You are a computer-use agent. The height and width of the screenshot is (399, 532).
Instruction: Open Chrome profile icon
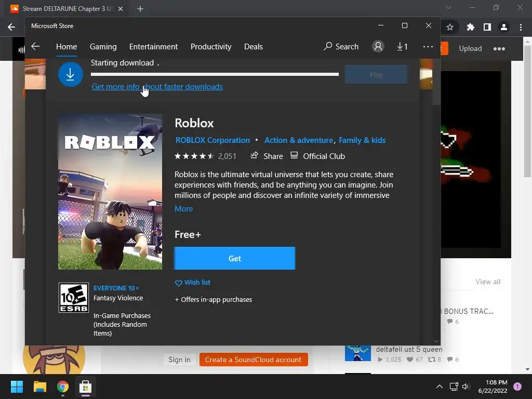click(504, 27)
